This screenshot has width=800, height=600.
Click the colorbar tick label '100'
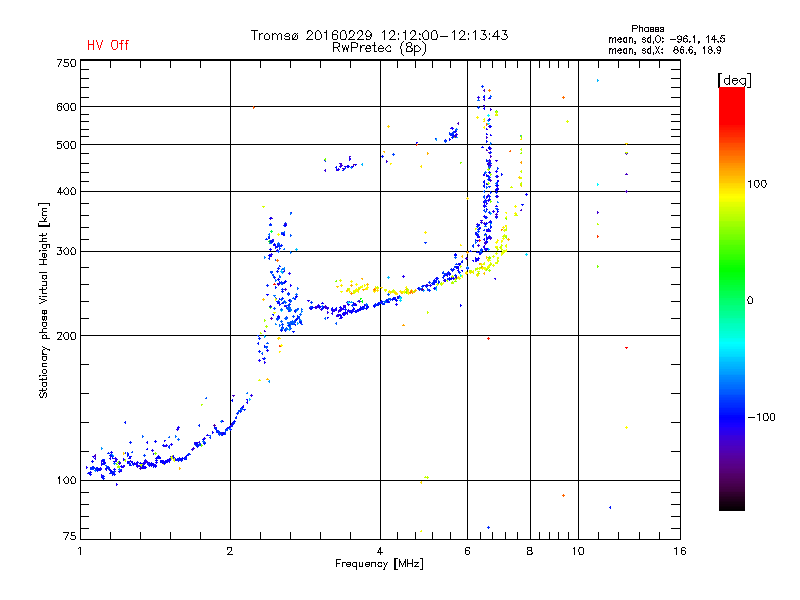coord(757,184)
